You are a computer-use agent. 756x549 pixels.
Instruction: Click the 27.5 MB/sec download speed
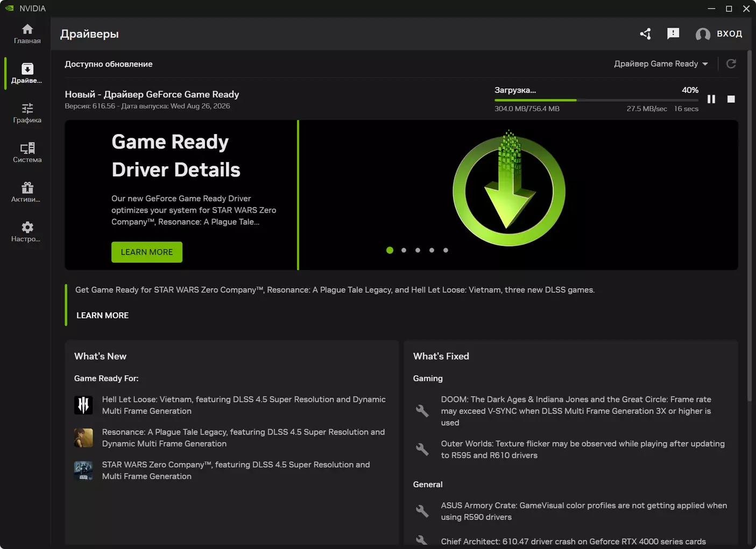coord(647,109)
